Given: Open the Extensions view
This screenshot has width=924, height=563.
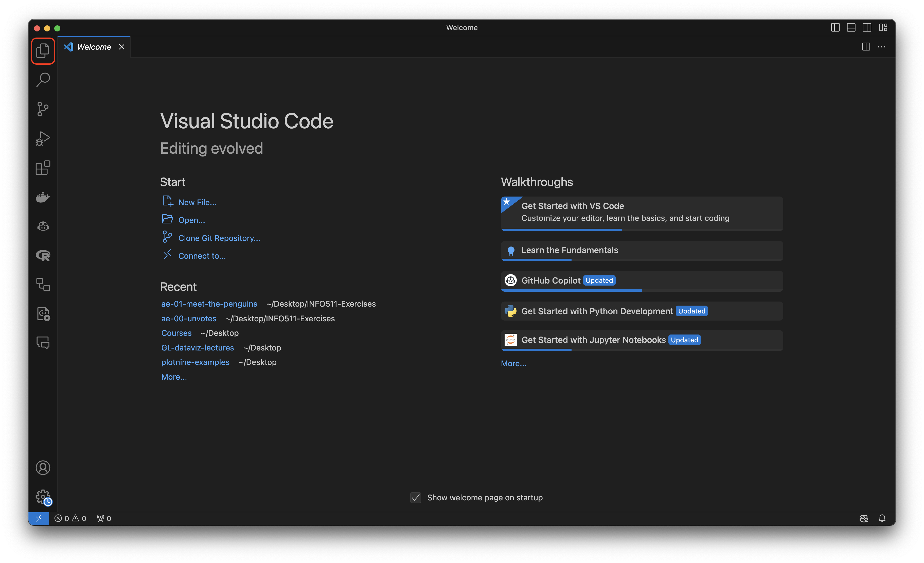Looking at the screenshot, I should (x=43, y=168).
